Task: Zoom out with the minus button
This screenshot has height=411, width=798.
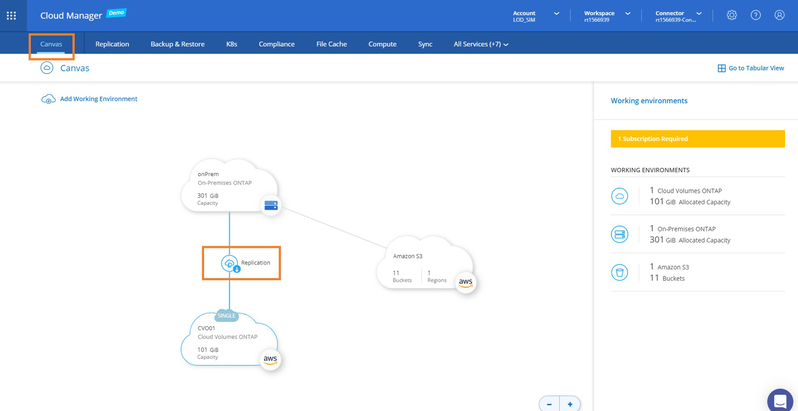Action: 549,404
